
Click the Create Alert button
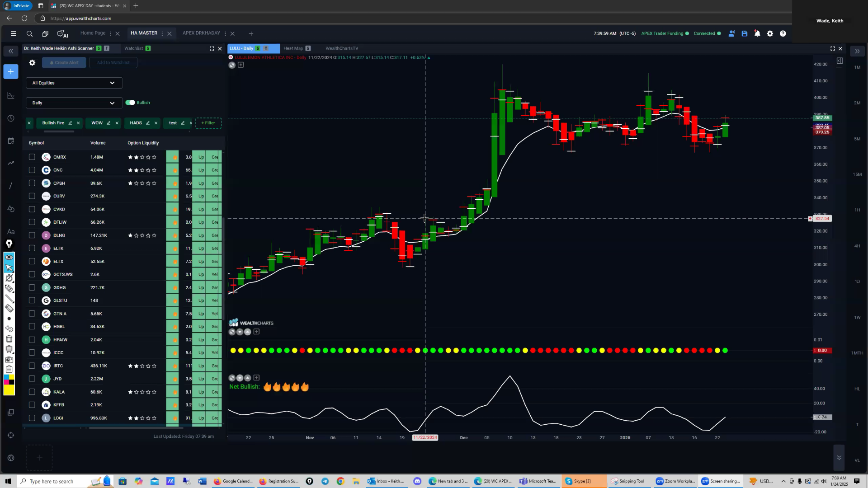pos(64,63)
